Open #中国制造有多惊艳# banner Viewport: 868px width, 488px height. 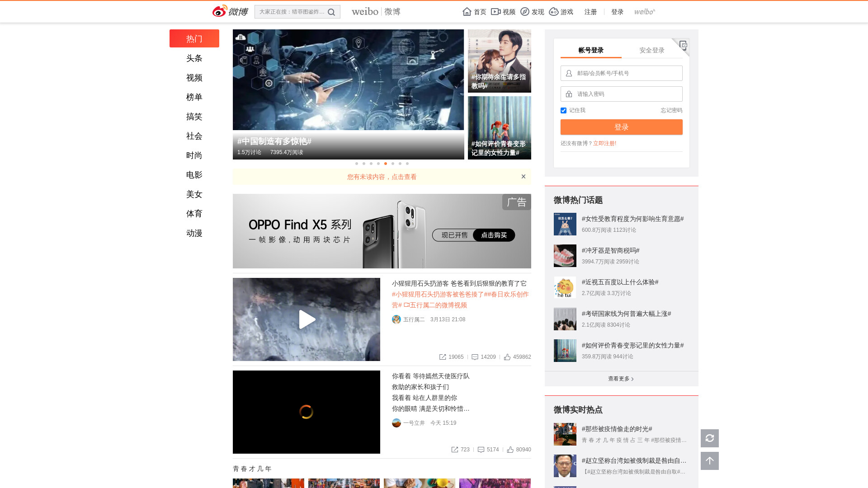pyautogui.click(x=348, y=94)
